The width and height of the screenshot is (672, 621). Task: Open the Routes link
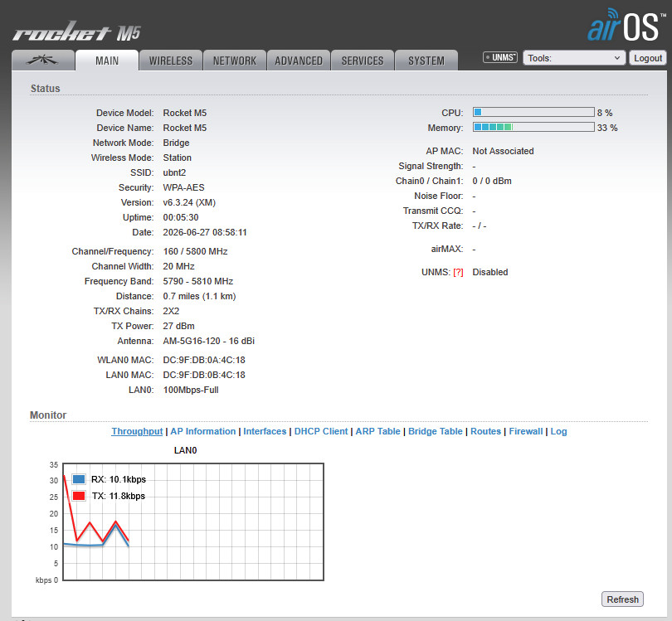[x=485, y=431]
